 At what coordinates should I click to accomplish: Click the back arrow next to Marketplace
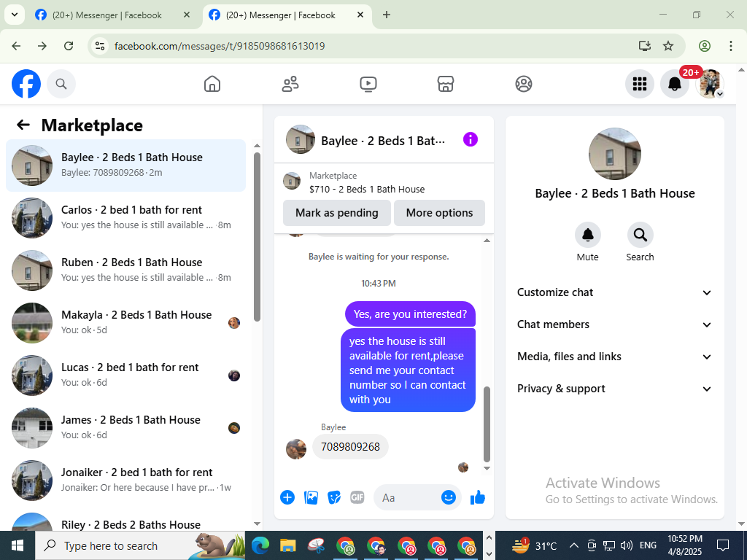pos(23,125)
